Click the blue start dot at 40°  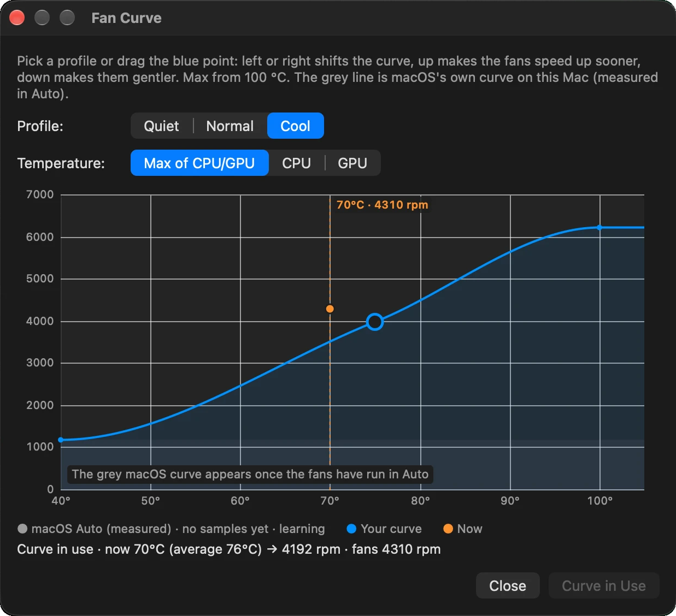tap(61, 440)
